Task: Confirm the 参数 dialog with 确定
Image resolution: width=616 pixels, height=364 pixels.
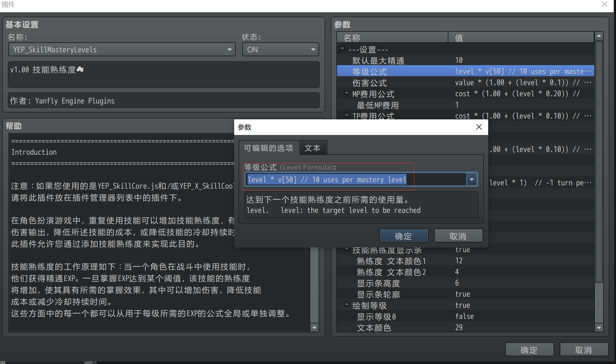Action: coord(404,236)
